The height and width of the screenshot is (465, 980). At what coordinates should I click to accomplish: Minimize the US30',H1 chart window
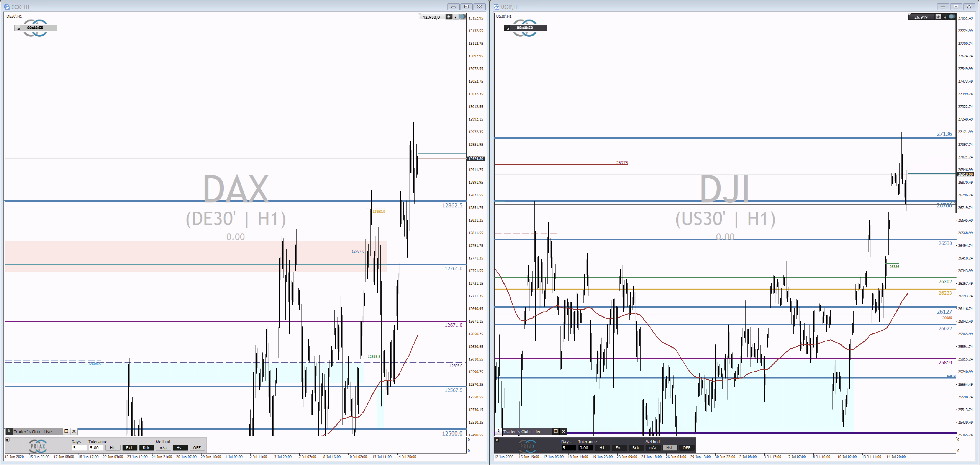(943, 7)
